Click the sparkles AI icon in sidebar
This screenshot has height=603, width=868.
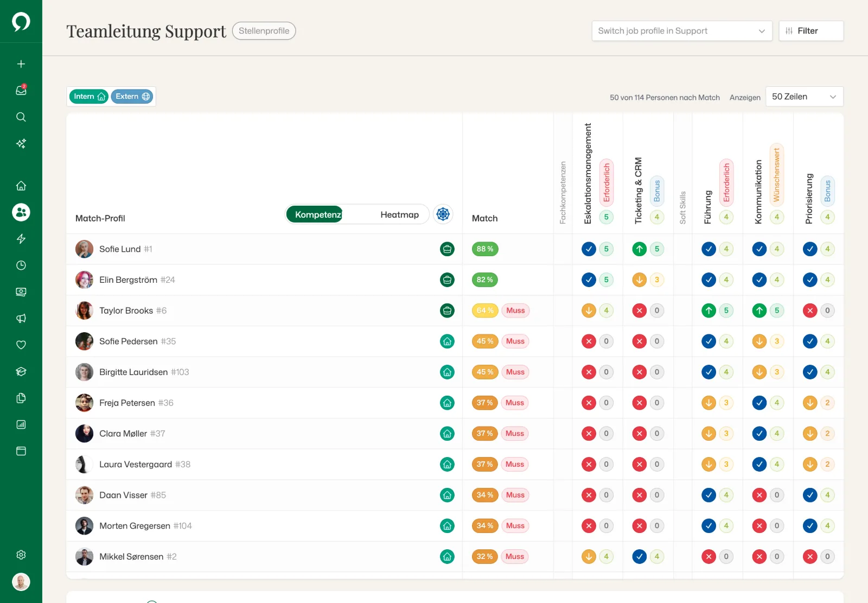pos(21,143)
